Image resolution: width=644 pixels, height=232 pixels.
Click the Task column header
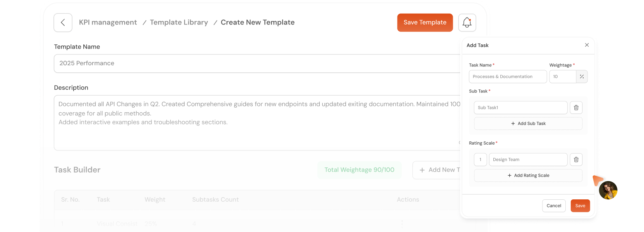tap(103, 200)
